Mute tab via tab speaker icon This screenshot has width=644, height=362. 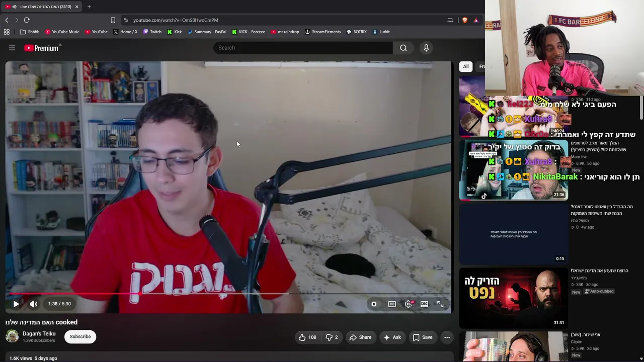point(14,7)
